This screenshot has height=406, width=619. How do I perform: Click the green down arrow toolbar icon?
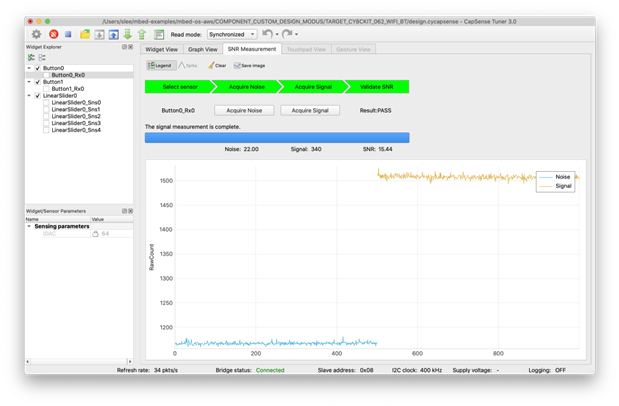128,34
